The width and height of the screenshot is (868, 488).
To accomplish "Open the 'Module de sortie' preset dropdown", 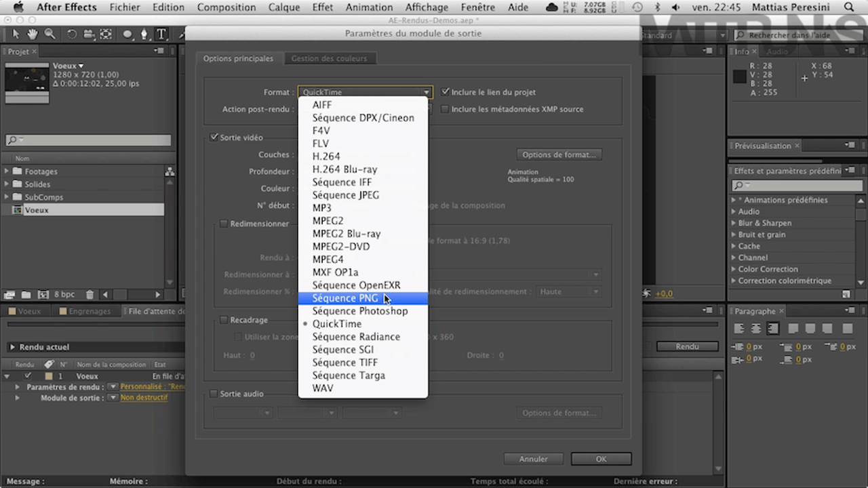I will click(x=113, y=398).
